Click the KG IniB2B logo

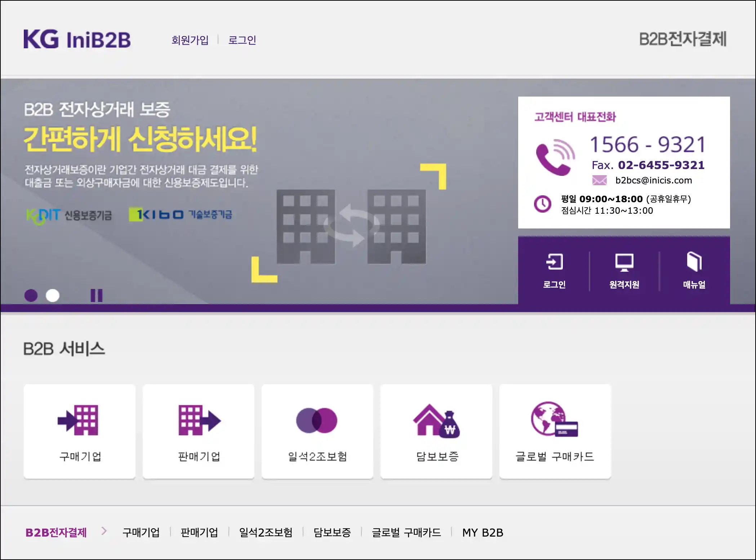[77, 39]
